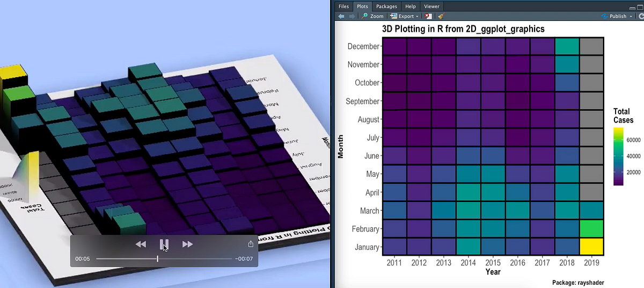Image resolution: width=644 pixels, height=288 pixels.
Task: Open the Files tab
Action: (343, 6)
